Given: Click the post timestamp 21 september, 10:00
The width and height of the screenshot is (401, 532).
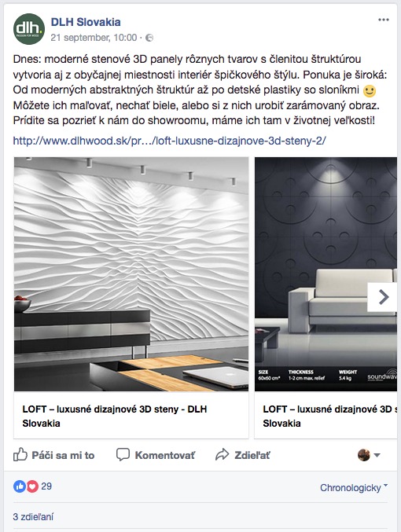Looking at the screenshot, I should tap(94, 38).
